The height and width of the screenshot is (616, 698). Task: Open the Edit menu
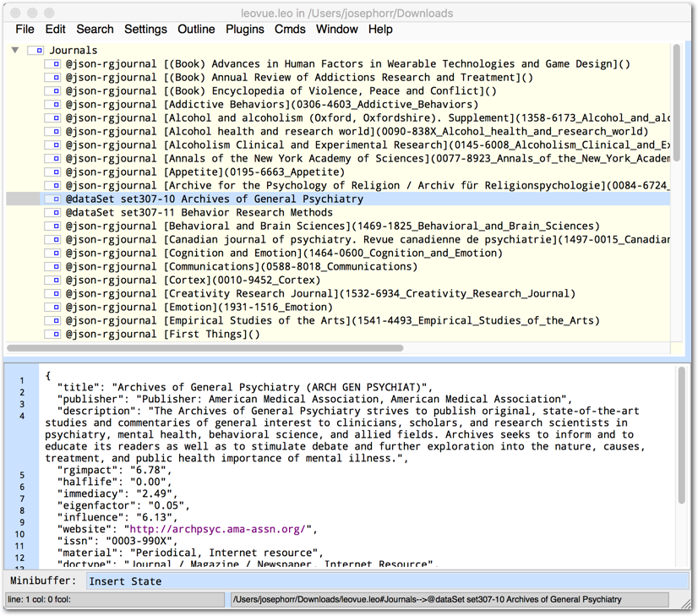tap(55, 30)
